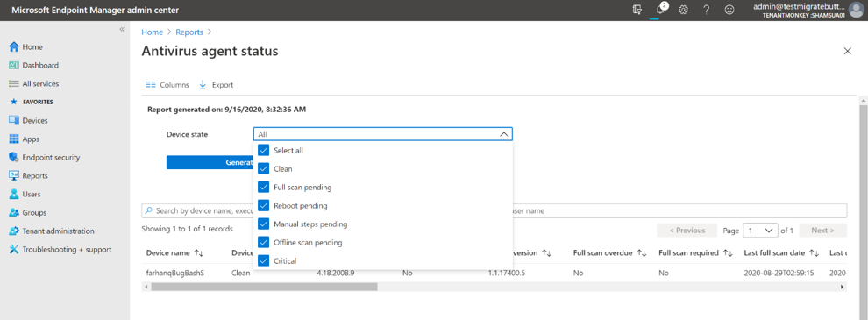Collapse the Device state dropdown

[503, 134]
